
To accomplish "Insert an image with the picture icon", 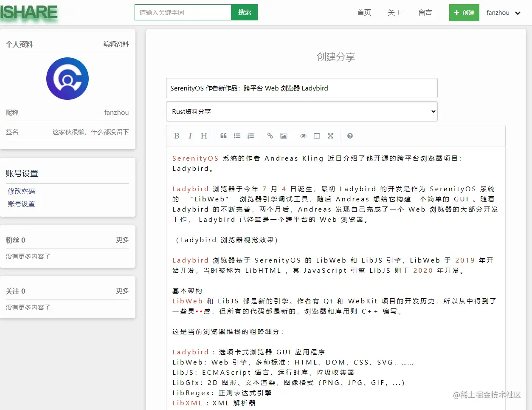I will [x=284, y=136].
